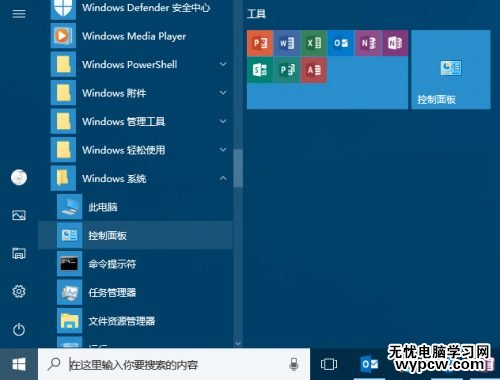Click the Windows 系统 folder icon
This screenshot has height=380, width=500.
[63, 178]
